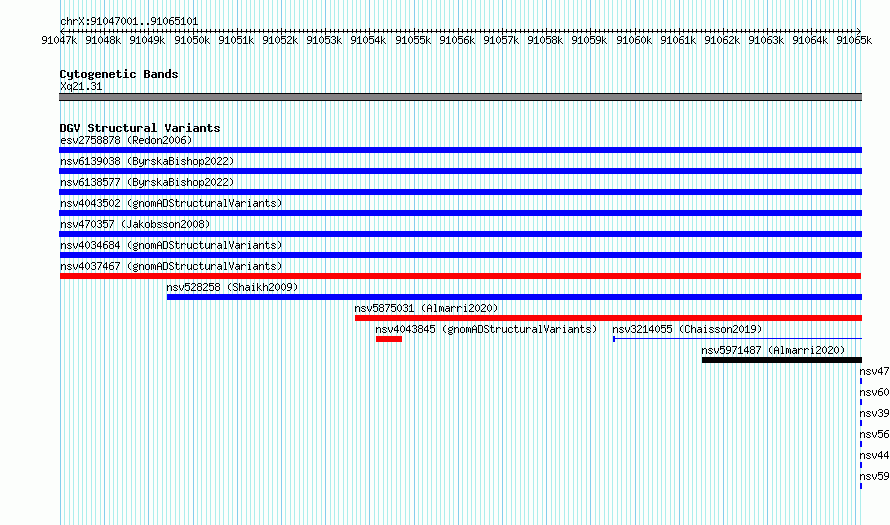Open the nsv528258 (Shaikh2009) label
Image resolution: width=890 pixels, height=525 pixels.
(x=232, y=287)
